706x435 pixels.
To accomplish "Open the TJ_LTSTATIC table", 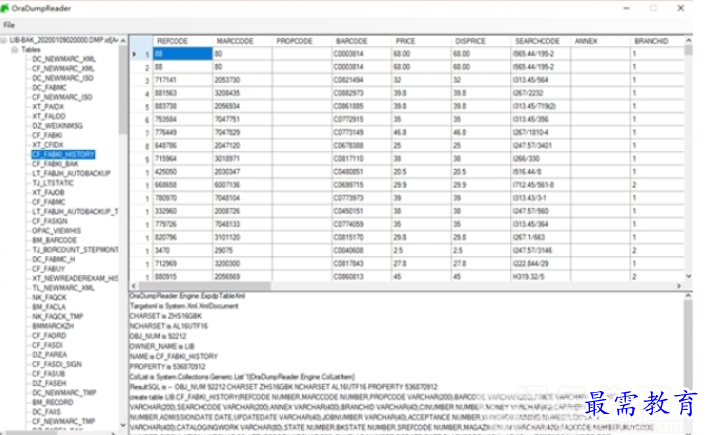I will 53,183.
